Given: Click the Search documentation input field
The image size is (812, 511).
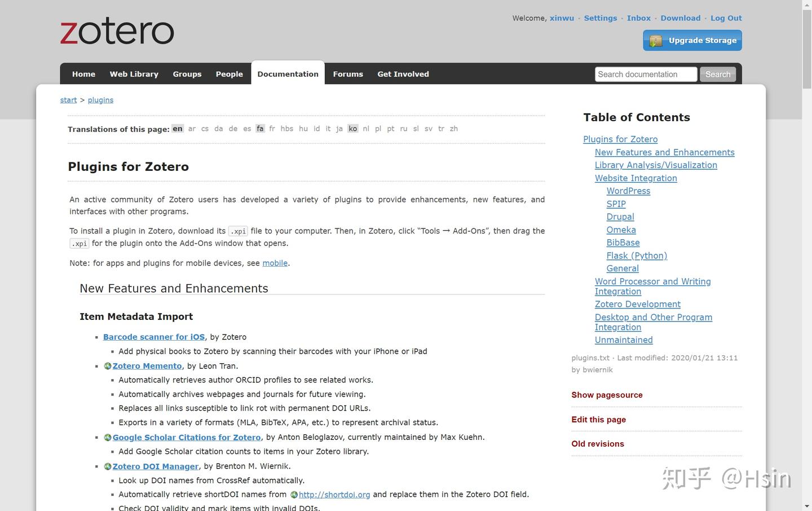Looking at the screenshot, I should pyautogui.click(x=646, y=74).
